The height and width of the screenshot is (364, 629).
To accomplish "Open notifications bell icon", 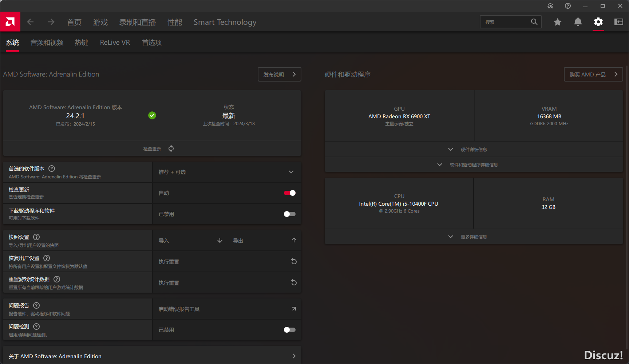I will [x=578, y=22].
